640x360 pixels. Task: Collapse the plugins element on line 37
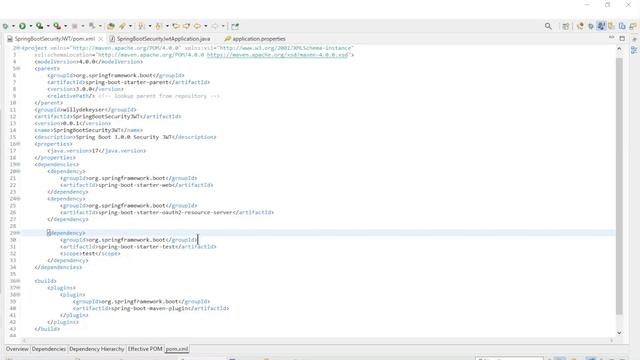(19, 287)
